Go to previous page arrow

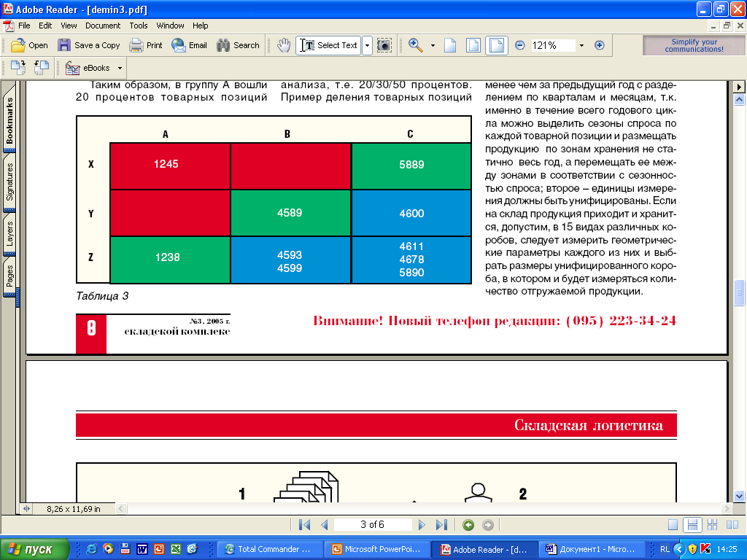[x=325, y=525]
